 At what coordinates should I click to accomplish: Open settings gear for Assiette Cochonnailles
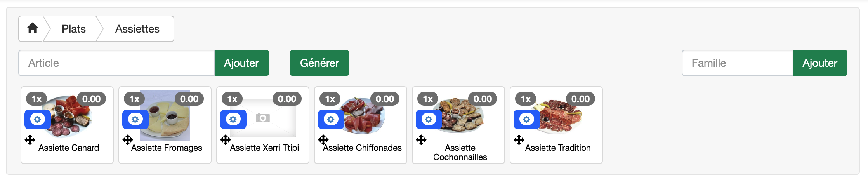(429, 119)
